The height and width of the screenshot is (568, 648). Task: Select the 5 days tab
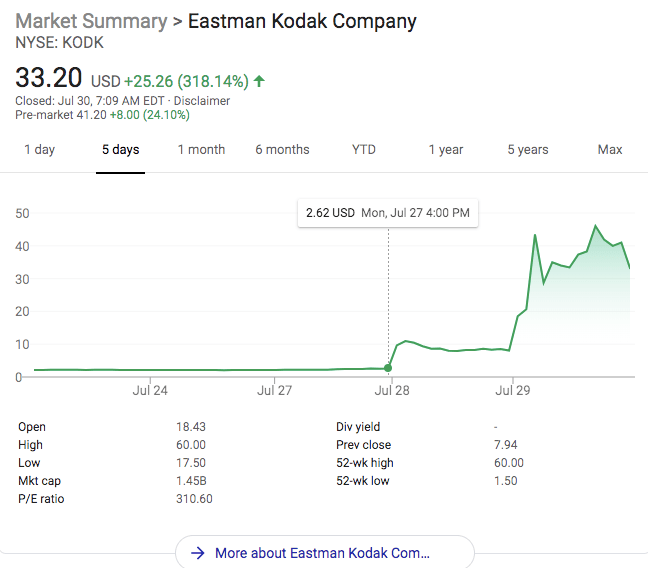tap(121, 150)
